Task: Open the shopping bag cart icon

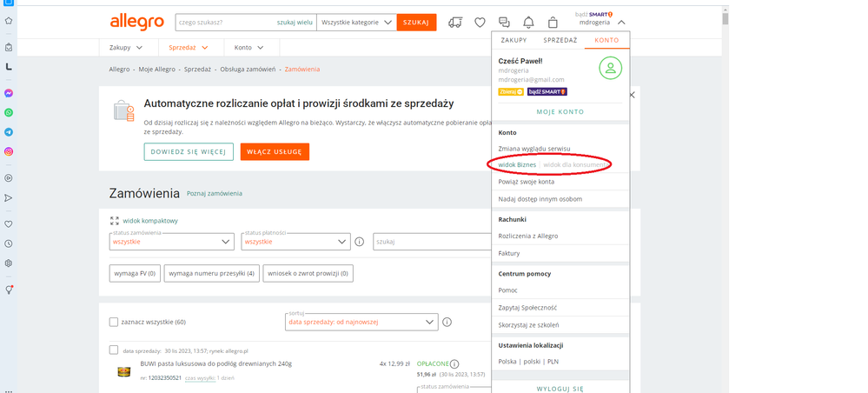Action: click(x=553, y=23)
